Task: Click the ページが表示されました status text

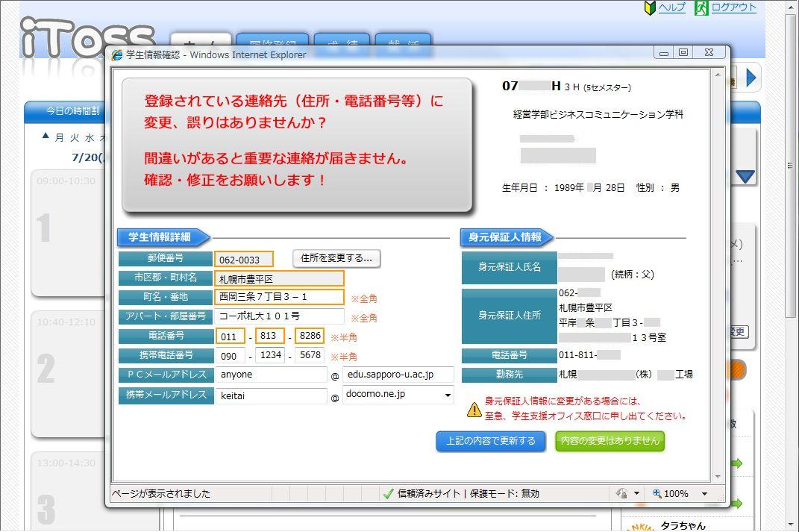Action: pyautogui.click(x=161, y=493)
